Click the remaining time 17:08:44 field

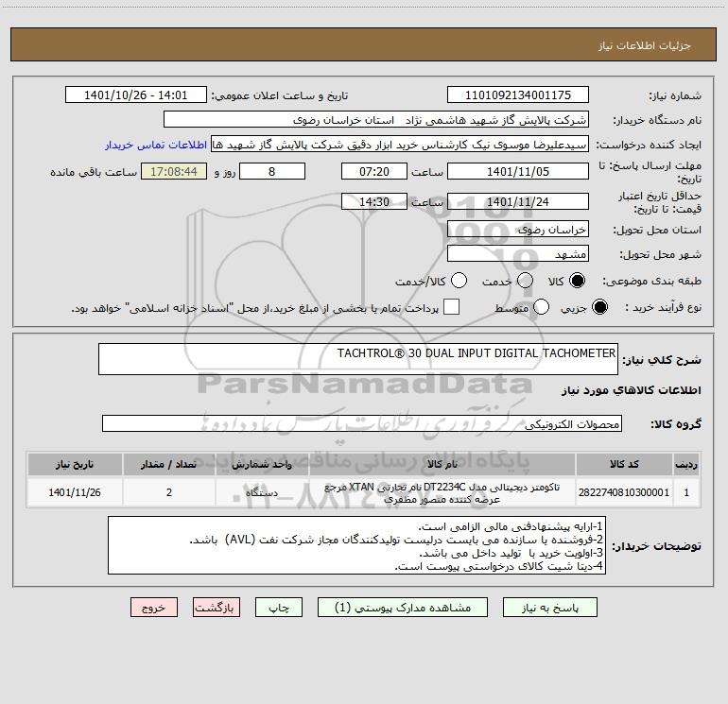pyautogui.click(x=174, y=172)
